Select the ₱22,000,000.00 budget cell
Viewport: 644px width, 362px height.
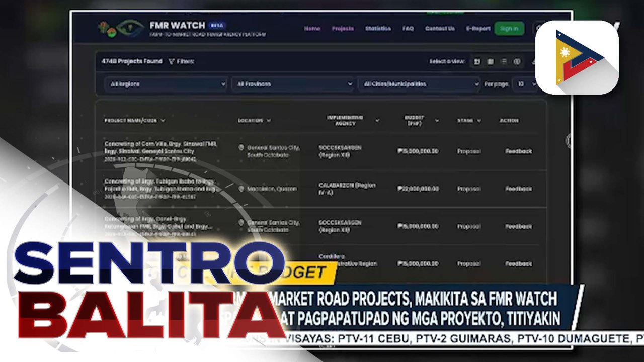pyautogui.click(x=418, y=189)
